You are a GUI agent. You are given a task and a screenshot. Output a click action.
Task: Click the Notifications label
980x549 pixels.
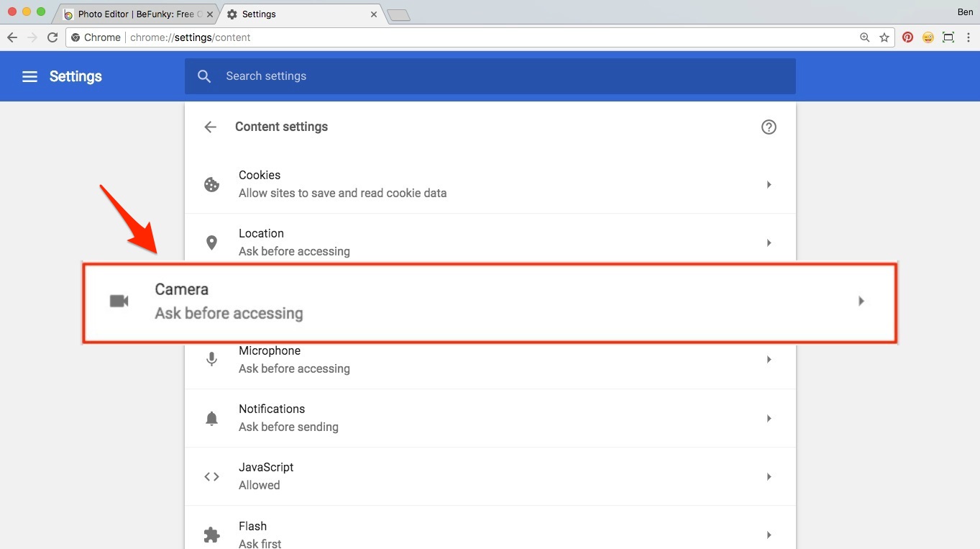point(272,409)
